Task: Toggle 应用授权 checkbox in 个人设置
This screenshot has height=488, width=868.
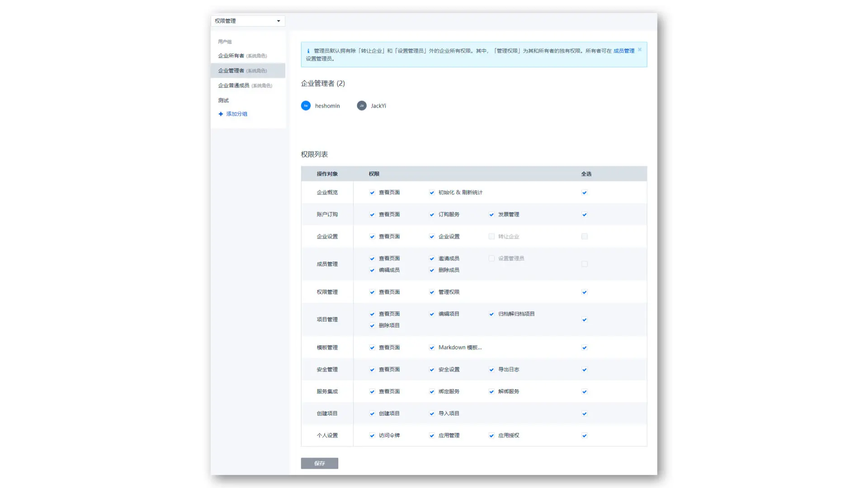Action: click(491, 436)
